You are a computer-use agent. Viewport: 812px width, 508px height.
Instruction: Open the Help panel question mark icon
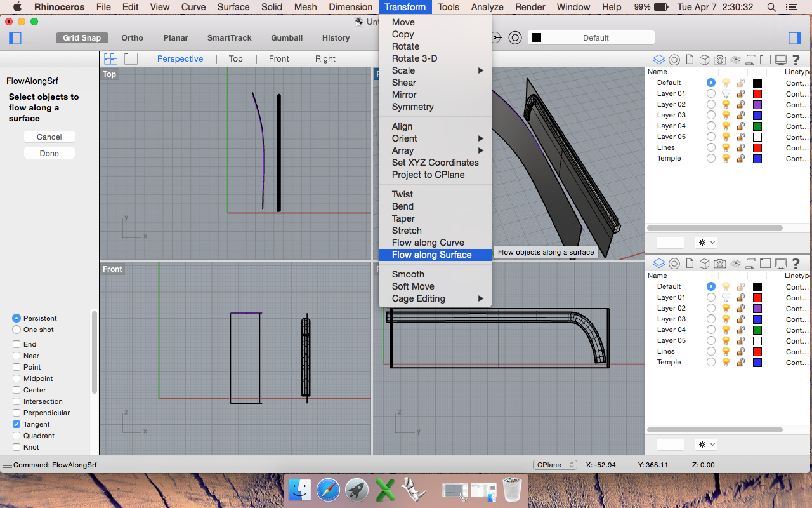[x=796, y=59]
